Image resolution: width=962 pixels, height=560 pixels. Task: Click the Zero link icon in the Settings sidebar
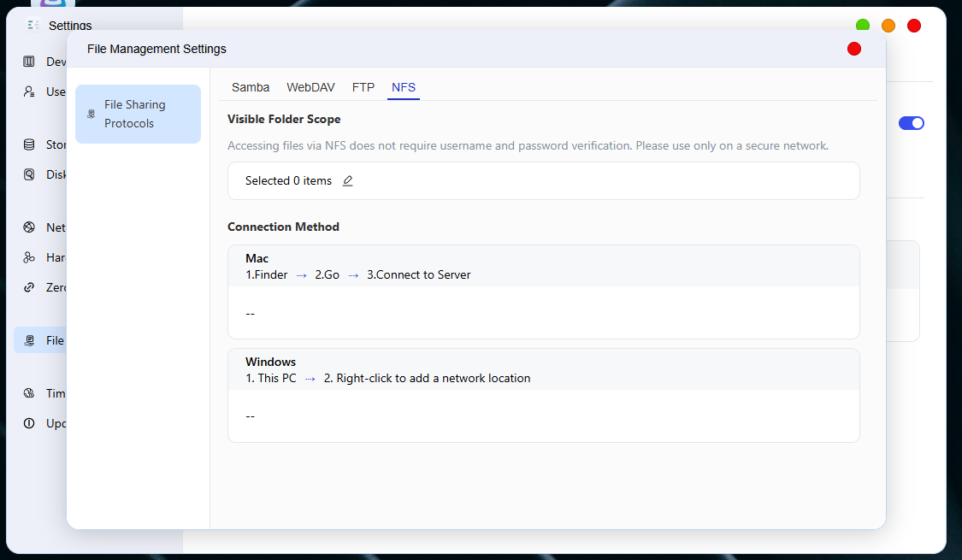click(x=29, y=287)
